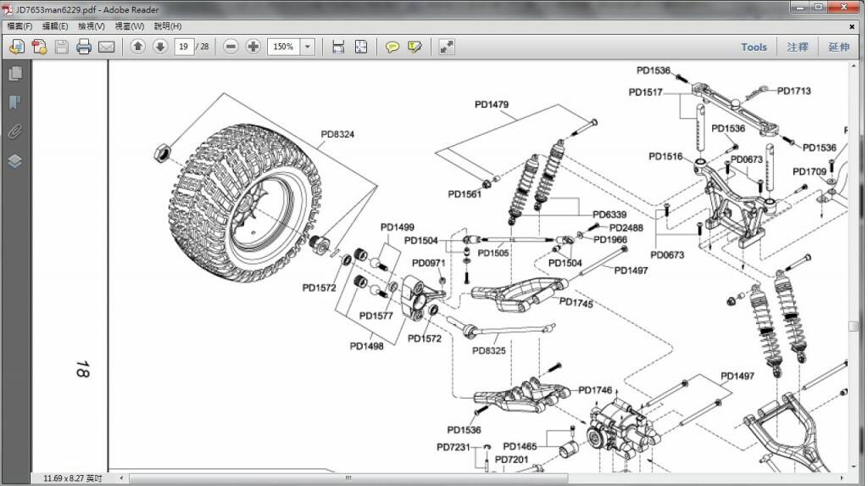Click the PD1709 part label
Image resolution: width=868 pixels, height=486 pixels.
pyautogui.click(x=810, y=172)
